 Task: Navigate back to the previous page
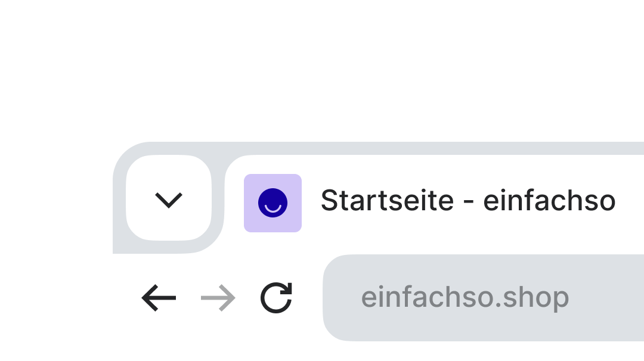click(x=159, y=298)
